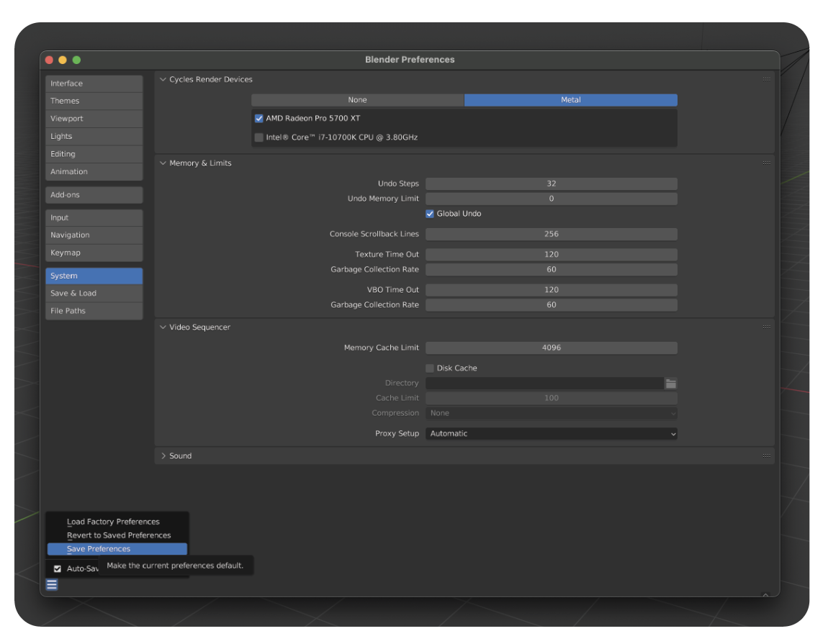Click the VBO Time Out field
This screenshot has width=823, height=644.
click(551, 290)
